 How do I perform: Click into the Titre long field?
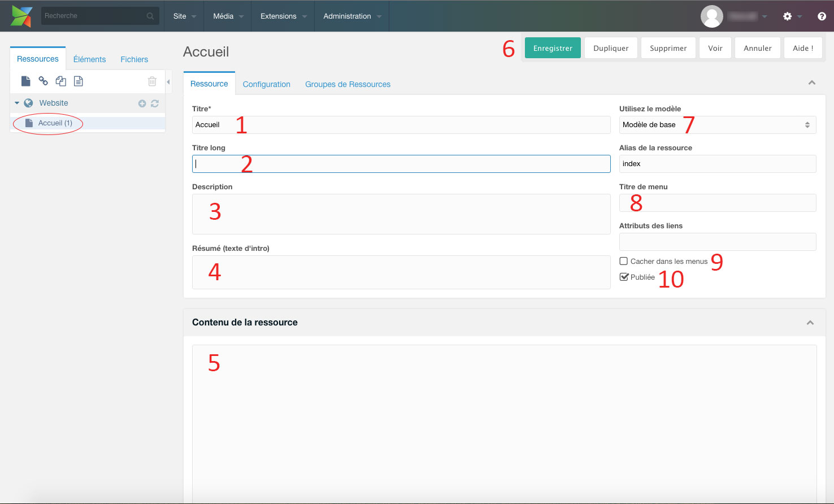pos(401,164)
